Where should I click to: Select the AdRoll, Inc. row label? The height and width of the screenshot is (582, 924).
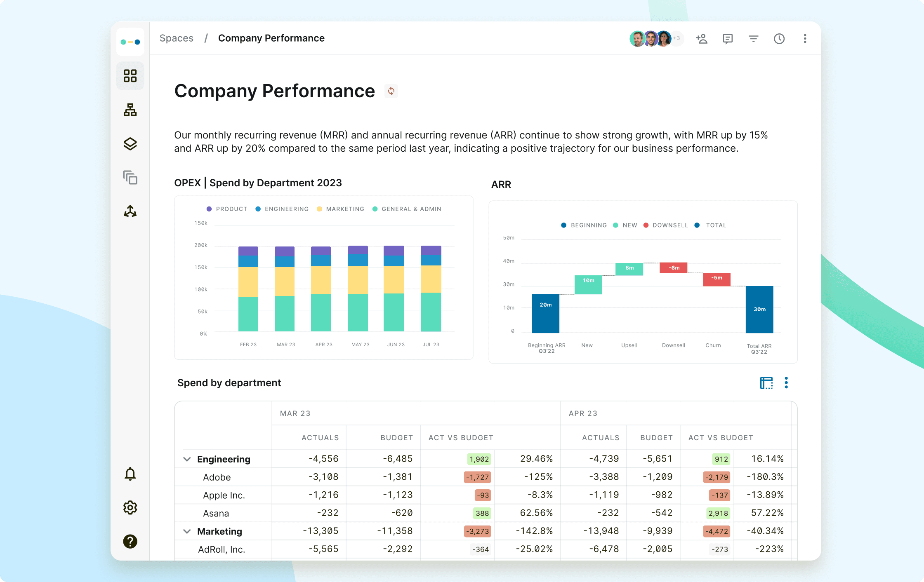(x=222, y=549)
